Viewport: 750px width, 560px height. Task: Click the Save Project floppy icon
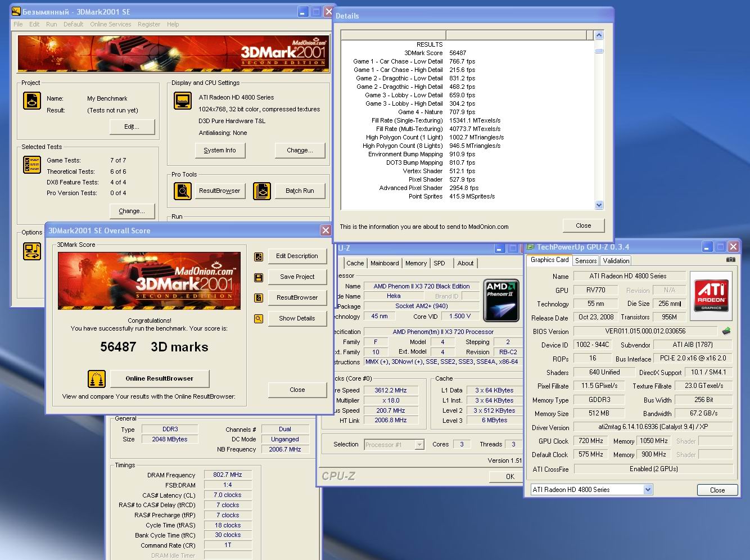pyautogui.click(x=259, y=277)
